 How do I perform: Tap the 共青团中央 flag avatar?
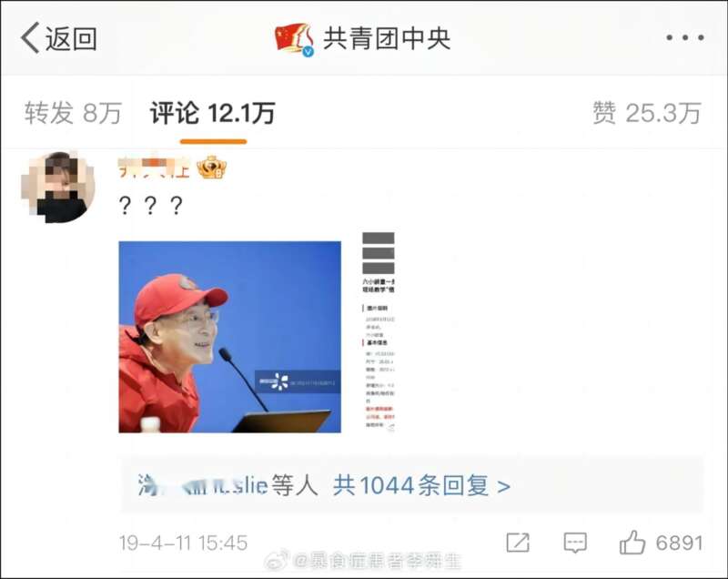(294, 39)
